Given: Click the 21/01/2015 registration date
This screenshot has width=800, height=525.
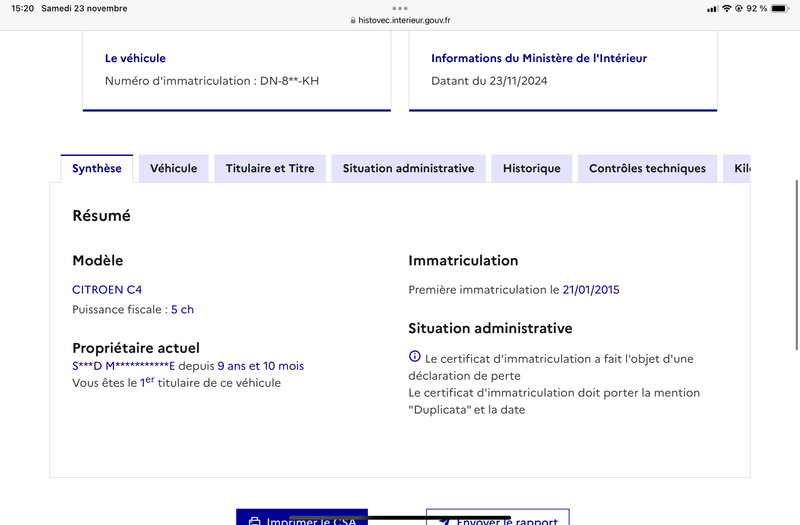Looking at the screenshot, I should 591,290.
